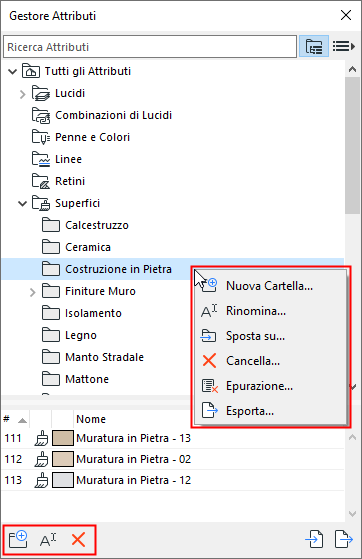The height and width of the screenshot is (559, 362).
Task: Choose Cancella... from the context menu
Action: point(270,361)
